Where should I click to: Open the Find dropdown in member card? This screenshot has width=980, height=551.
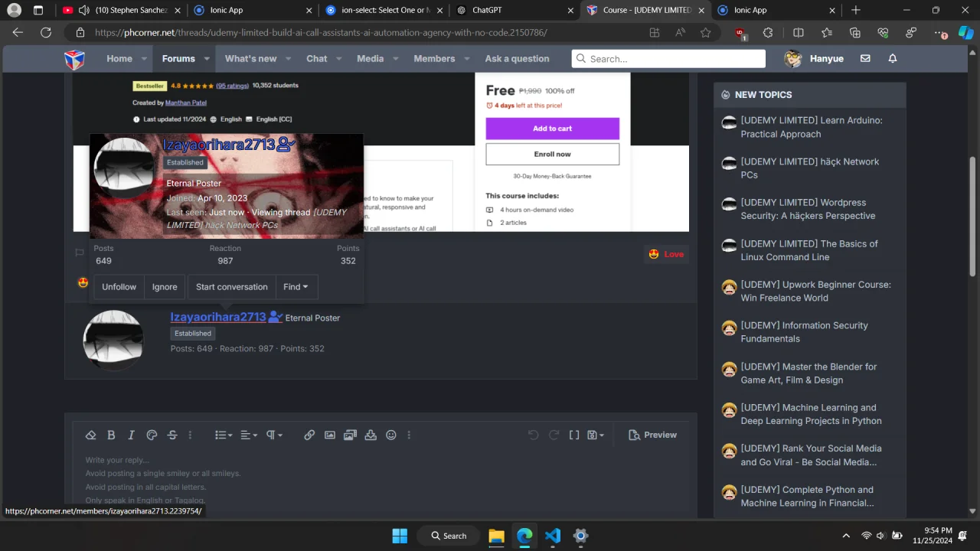296,287
